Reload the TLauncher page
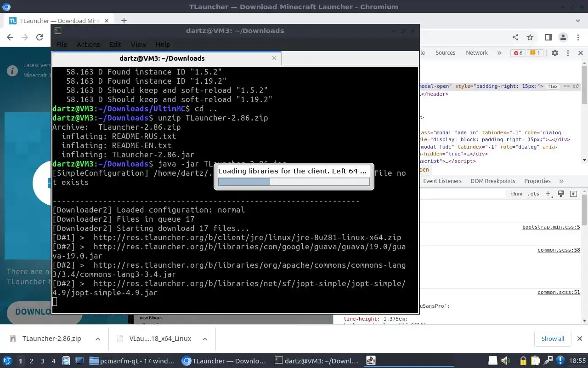The image size is (588, 368). 40,37
